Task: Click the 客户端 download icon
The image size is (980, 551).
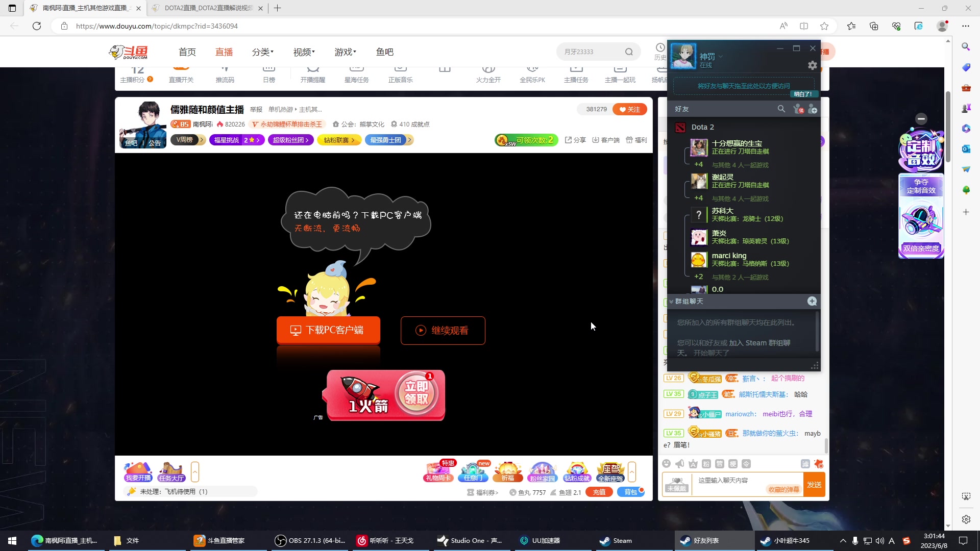Action: [606, 140]
